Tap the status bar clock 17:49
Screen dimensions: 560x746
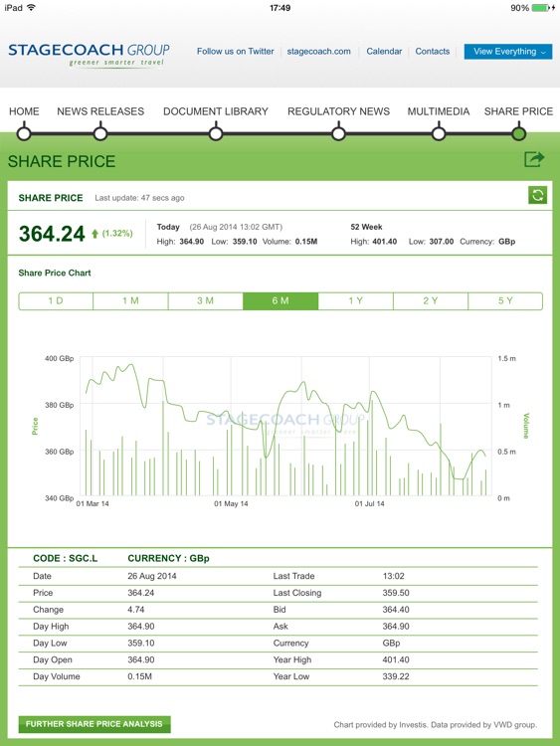coord(280,8)
